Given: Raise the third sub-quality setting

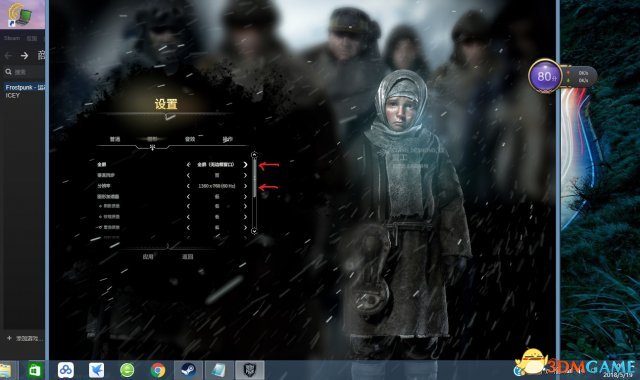Looking at the screenshot, I should pos(245,227).
